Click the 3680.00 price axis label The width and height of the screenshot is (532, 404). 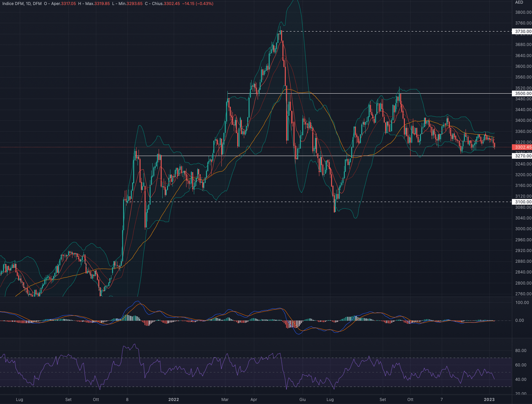point(523,44)
